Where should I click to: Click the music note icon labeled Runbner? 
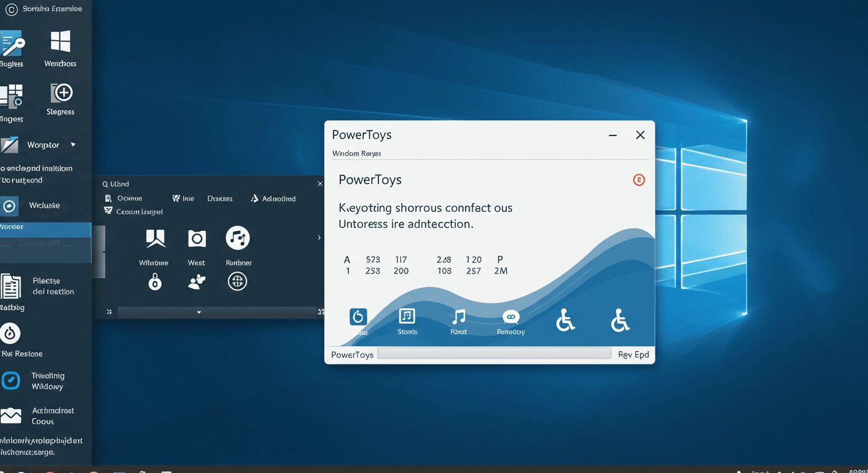click(x=237, y=237)
